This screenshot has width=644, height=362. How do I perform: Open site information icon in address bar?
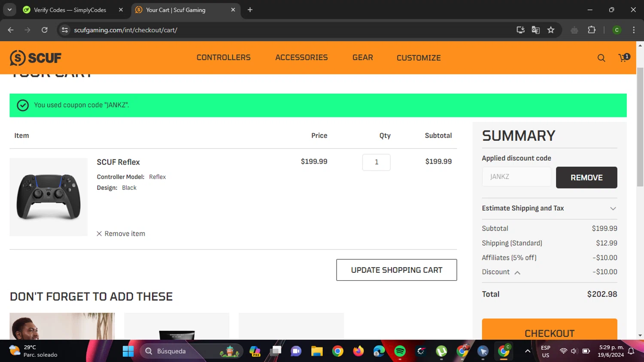coord(65,30)
